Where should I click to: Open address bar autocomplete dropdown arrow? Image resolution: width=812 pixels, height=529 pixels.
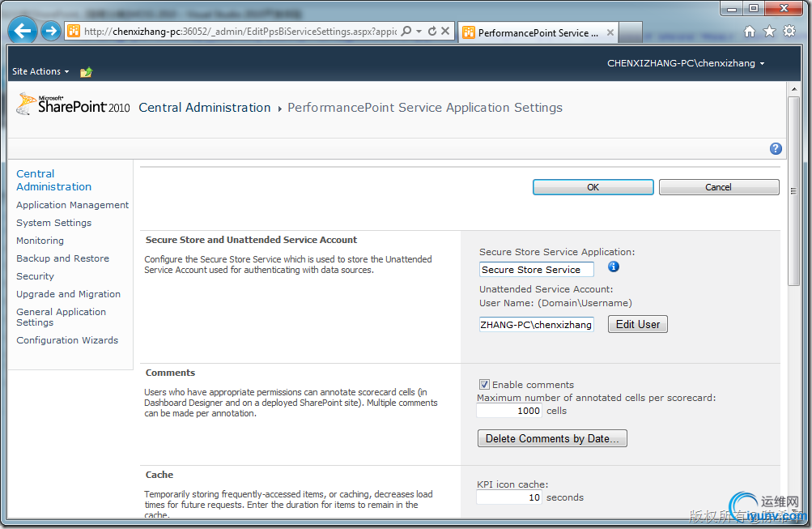(419, 31)
